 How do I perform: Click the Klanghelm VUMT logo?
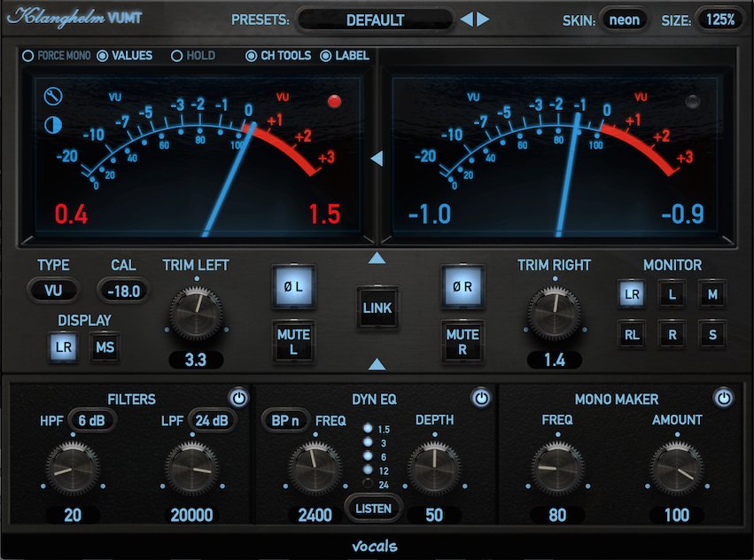pyautogui.click(x=75, y=18)
